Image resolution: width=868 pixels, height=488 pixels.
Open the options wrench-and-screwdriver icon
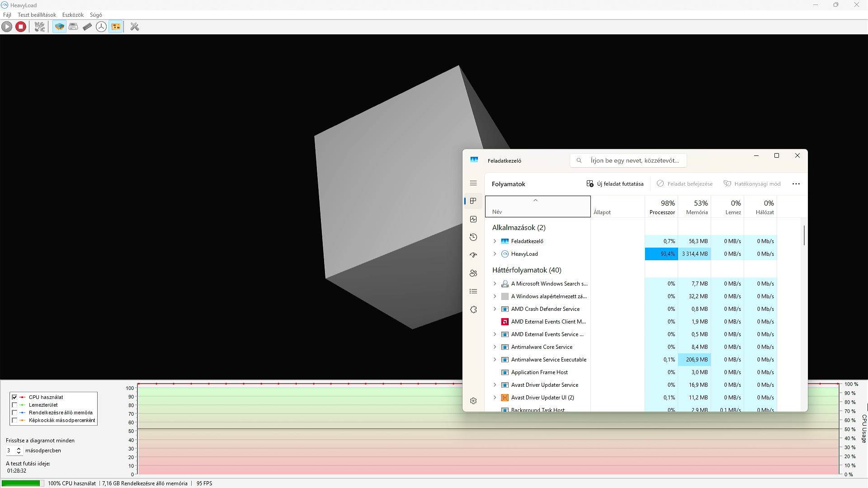(x=134, y=27)
